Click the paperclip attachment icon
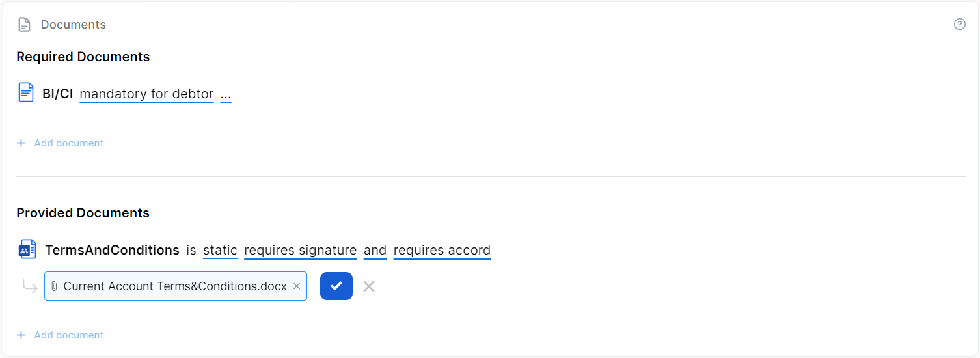This screenshot has width=980, height=358. pyautogui.click(x=54, y=286)
